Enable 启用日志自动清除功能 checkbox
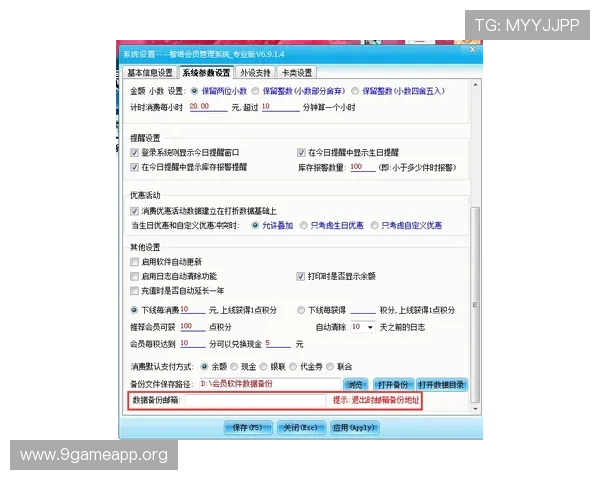The image size is (600, 480). tap(134, 276)
